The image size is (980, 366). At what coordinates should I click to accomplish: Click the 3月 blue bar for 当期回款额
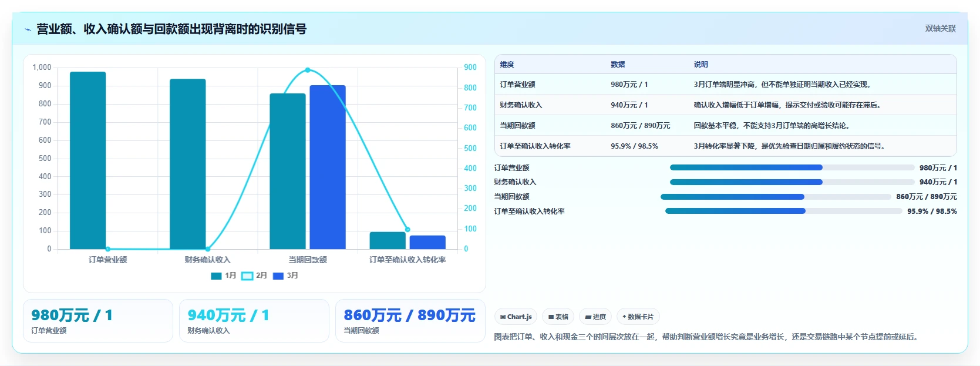coord(328,167)
